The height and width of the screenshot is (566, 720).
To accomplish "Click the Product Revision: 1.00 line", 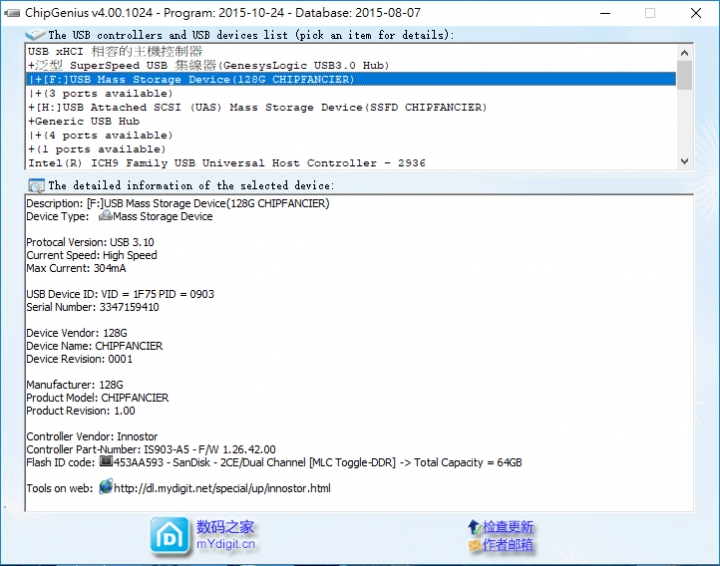I will (x=80, y=411).
